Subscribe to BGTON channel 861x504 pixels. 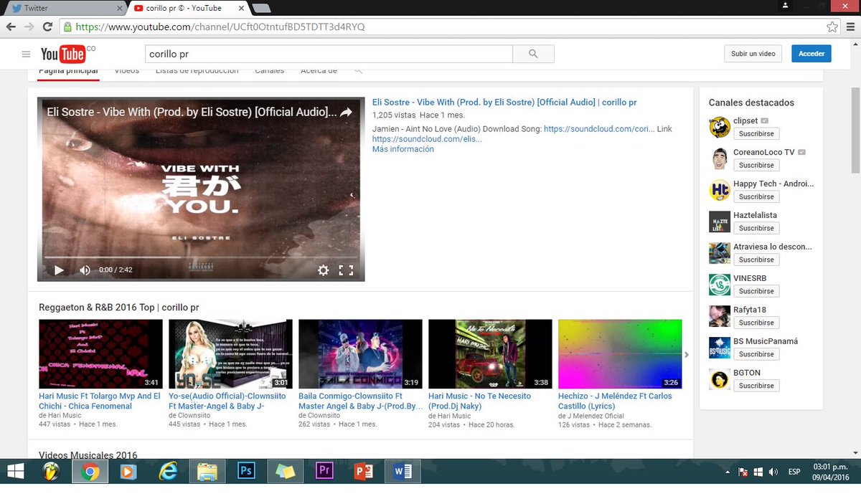(756, 386)
